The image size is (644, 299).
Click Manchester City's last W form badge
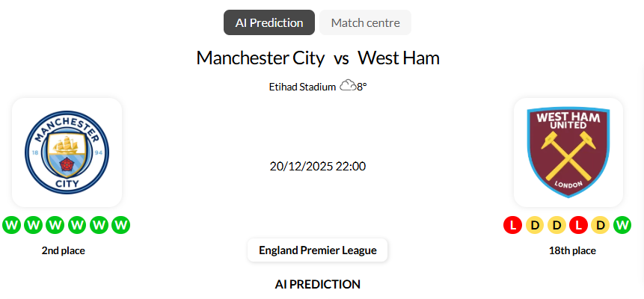coord(121,224)
